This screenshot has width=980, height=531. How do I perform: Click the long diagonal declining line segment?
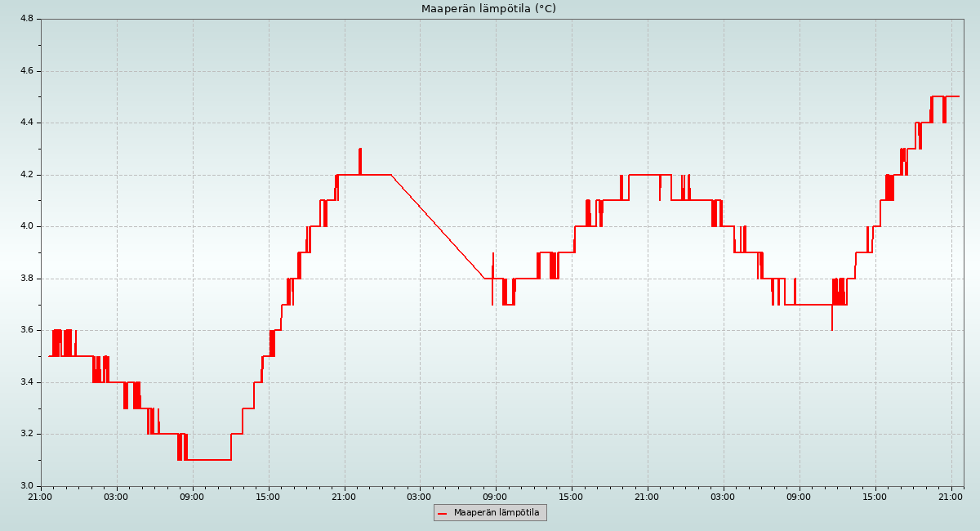click(438, 226)
